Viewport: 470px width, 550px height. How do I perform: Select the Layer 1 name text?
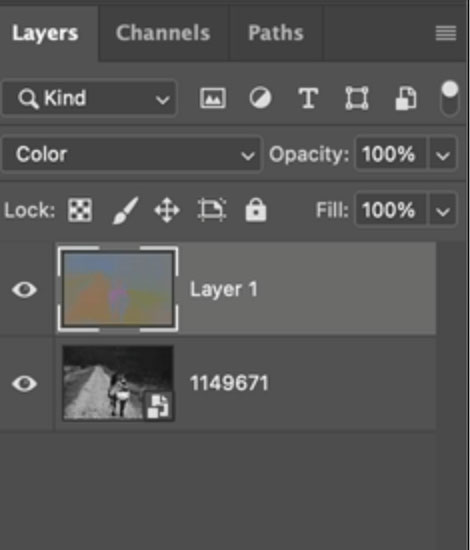click(x=224, y=290)
